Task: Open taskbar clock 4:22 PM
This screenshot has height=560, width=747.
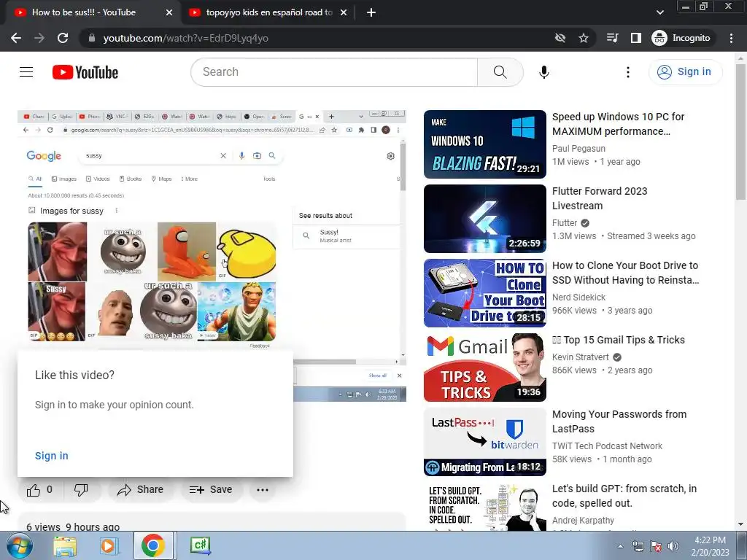Action: pyautogui.click(x=710, y=546)
